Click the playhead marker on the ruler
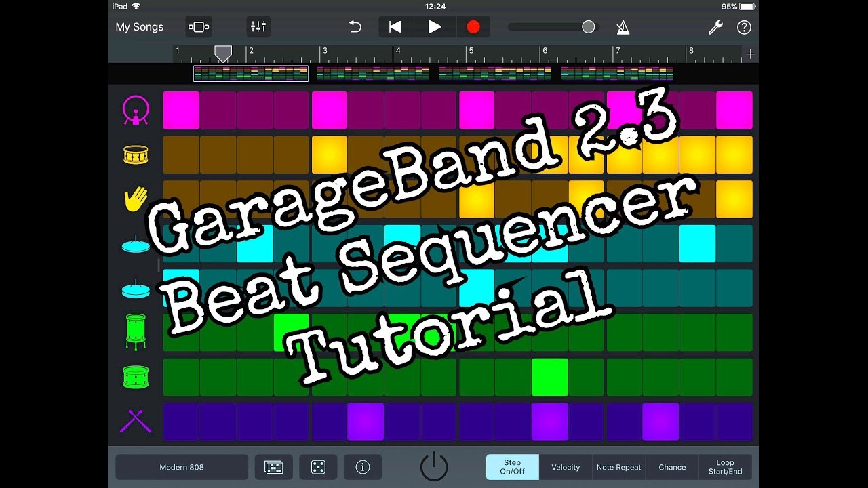 tap(223, 54)
